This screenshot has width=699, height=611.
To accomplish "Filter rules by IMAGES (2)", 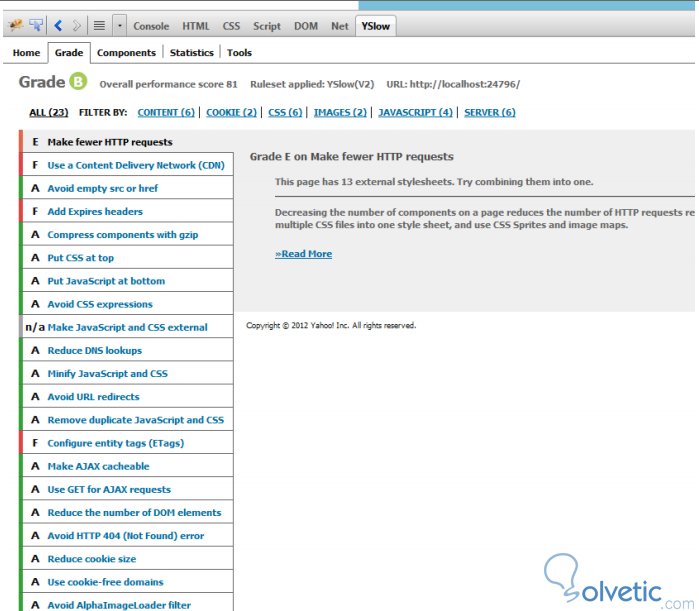I will [340, 112].
